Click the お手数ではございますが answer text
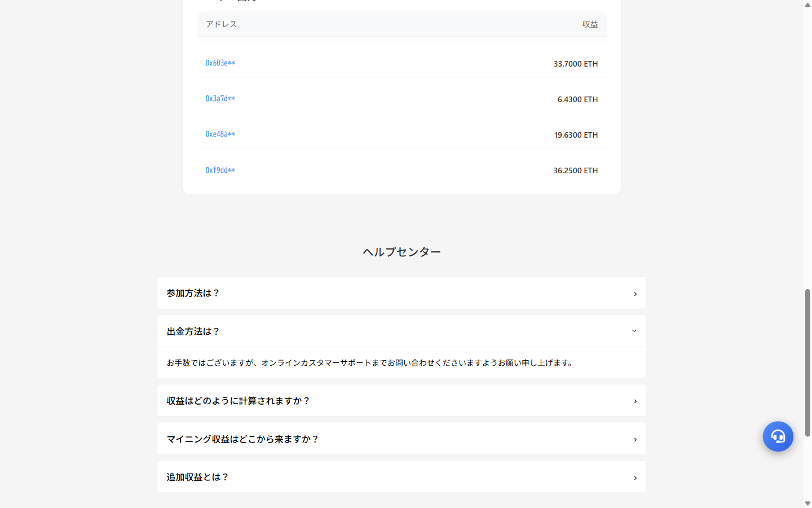This screenshot has width=812, height=508. click(x=369, y=363)
